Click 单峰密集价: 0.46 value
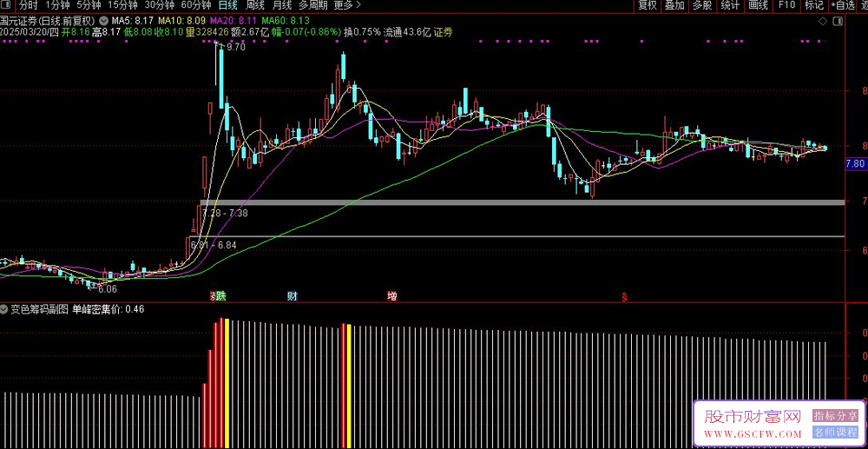The height and width of the screenshot is (449, 868). [x=108, y=309]
